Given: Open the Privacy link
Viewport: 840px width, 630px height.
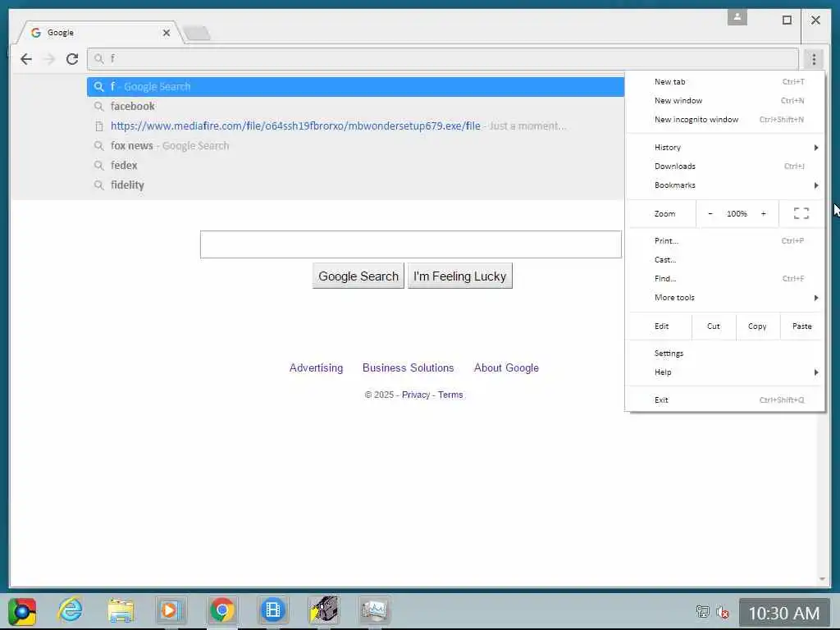Looking at the screenshot, I should tap(416, 395).
